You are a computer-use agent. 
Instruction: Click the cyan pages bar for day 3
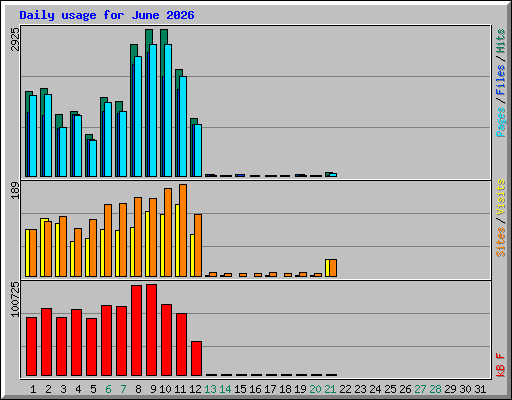(63, 152)
